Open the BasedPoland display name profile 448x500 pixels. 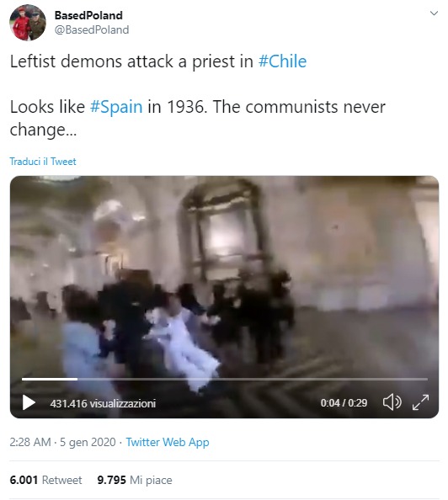point(88,15)
